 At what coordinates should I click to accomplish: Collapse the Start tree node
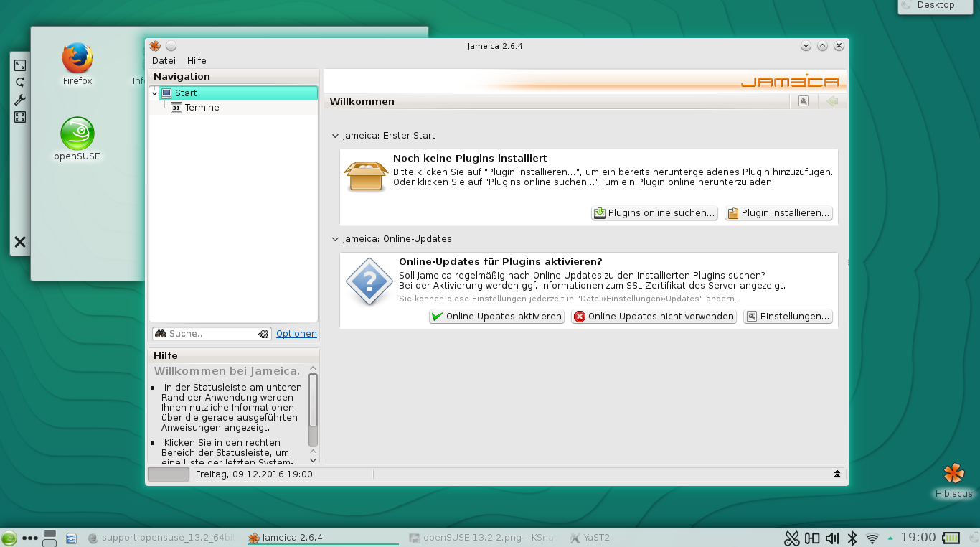(155, 93)
